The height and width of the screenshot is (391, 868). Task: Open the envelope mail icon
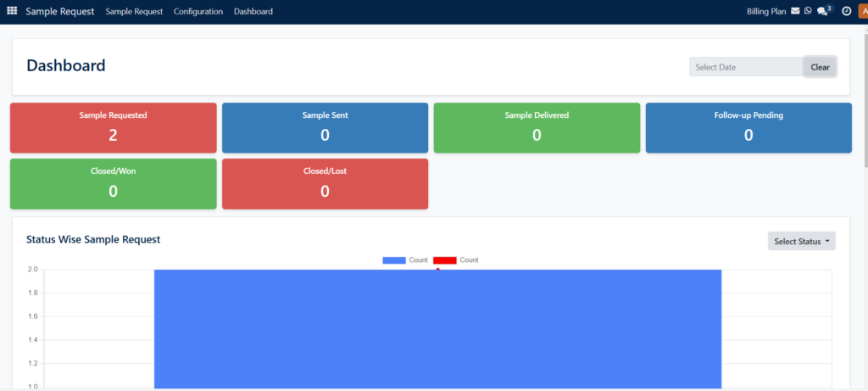795,10
